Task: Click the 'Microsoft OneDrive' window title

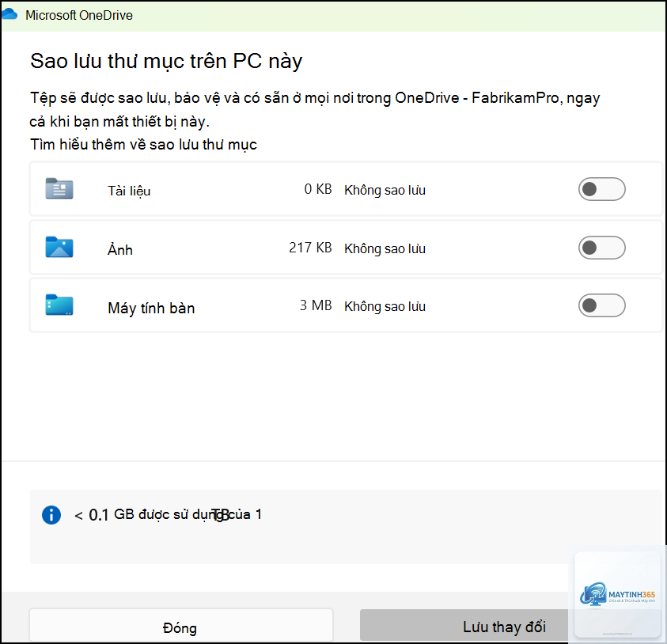Action: [79, 15]
